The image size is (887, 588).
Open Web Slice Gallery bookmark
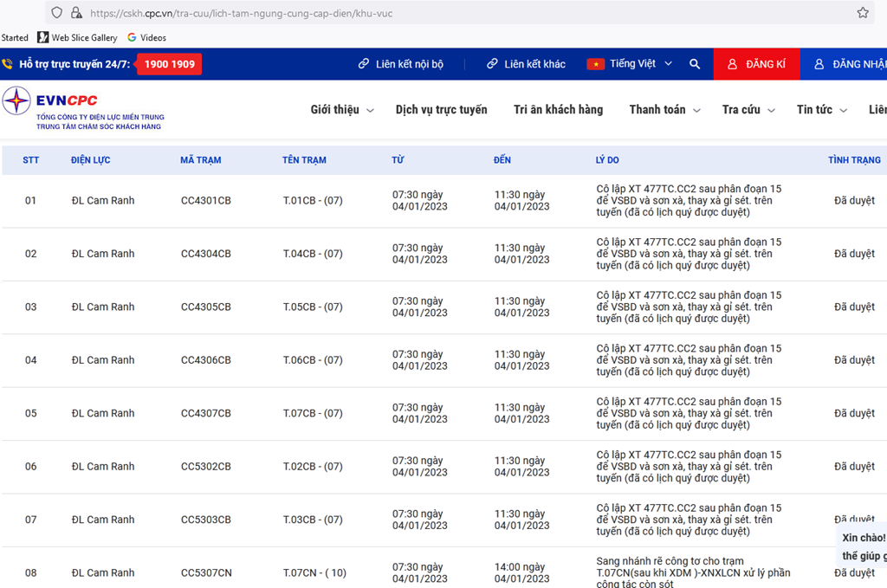click(77, 37)
